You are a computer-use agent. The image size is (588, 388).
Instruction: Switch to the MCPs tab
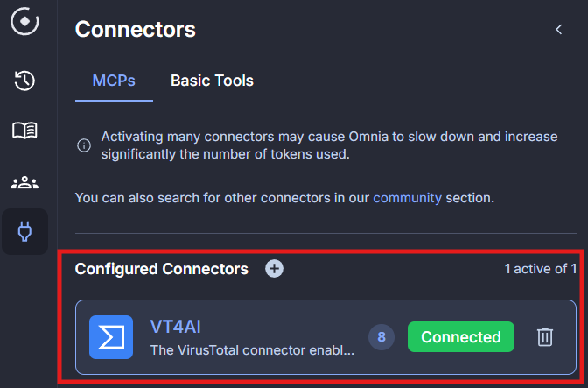[114, 81]
